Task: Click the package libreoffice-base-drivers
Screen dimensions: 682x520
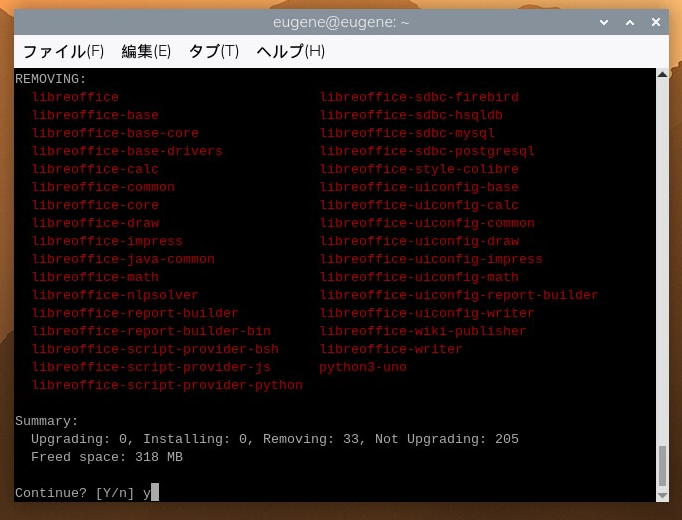Action: click(x=127, y=151)
